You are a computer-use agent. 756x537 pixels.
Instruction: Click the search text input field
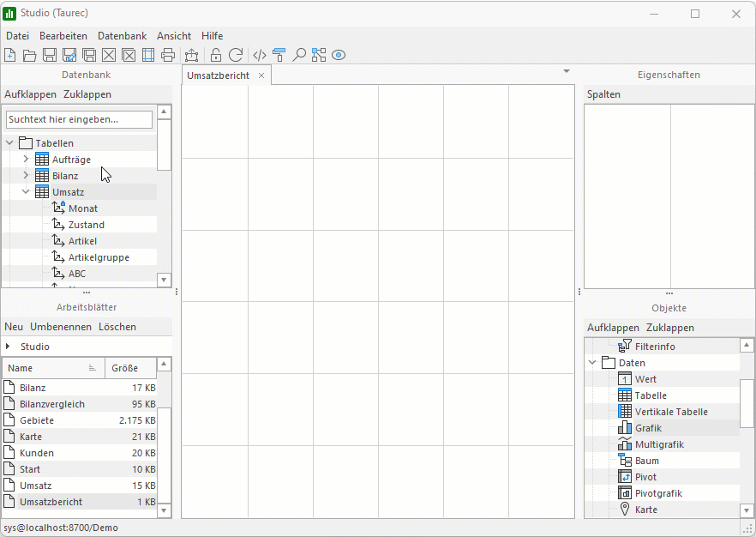[x=79, y=119]
